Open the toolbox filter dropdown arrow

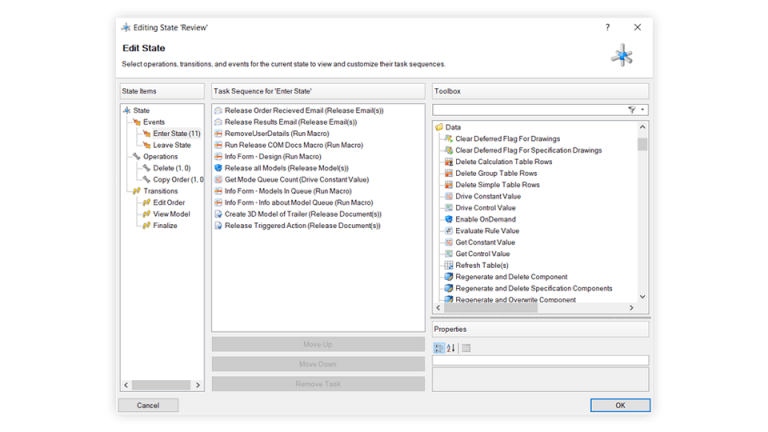642,110
